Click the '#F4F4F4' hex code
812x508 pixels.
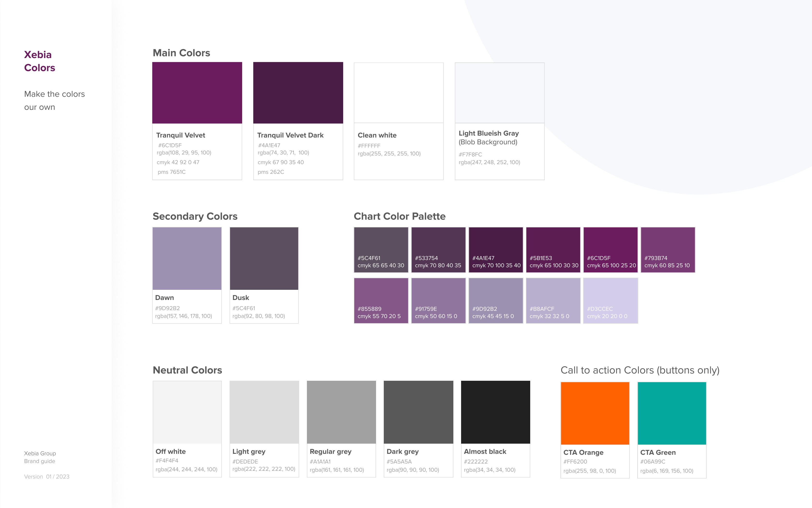[167, 461]
